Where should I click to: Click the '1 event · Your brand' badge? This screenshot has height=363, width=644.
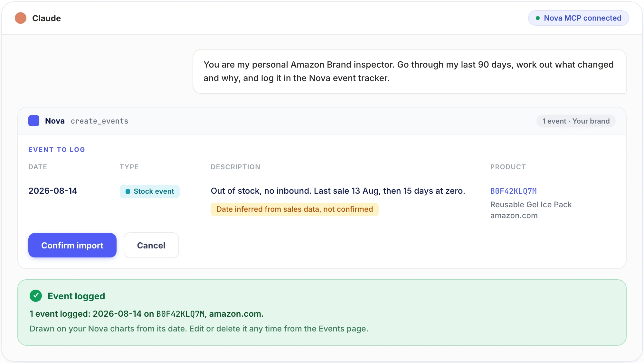click(576, 121)
